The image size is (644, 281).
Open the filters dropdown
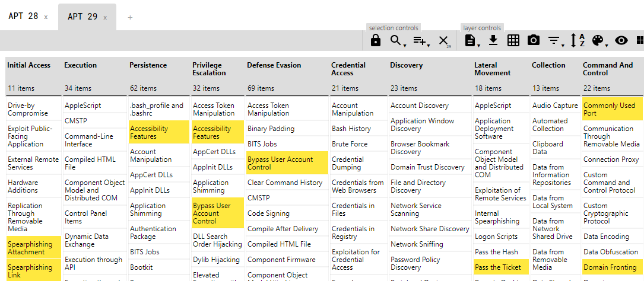pyautogui.click(x=555, y=40)
